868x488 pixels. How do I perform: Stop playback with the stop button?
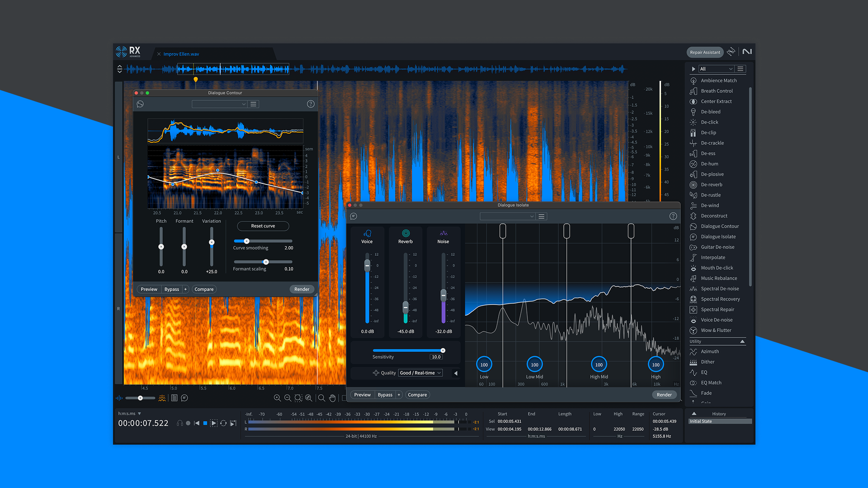pyautogui.click(x=205, y=423)
